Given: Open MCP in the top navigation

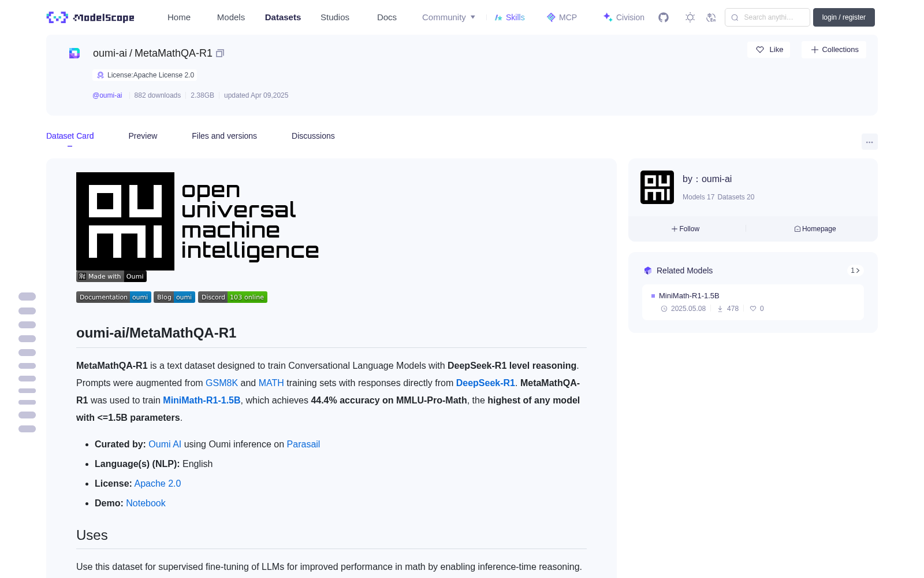Looking at the screenshot, I should tap(562, 17).
